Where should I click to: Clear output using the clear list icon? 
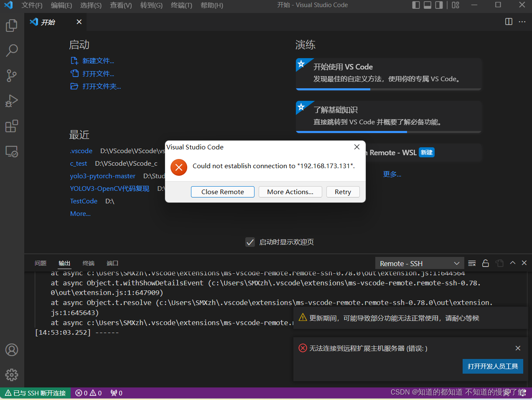[472, 263]
